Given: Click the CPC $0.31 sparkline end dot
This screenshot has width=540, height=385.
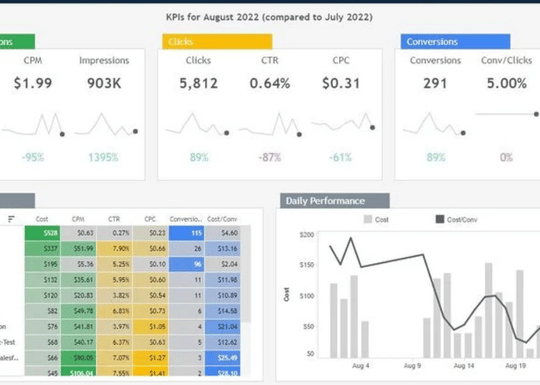Looking at the screenshot, I should (372, 127).
